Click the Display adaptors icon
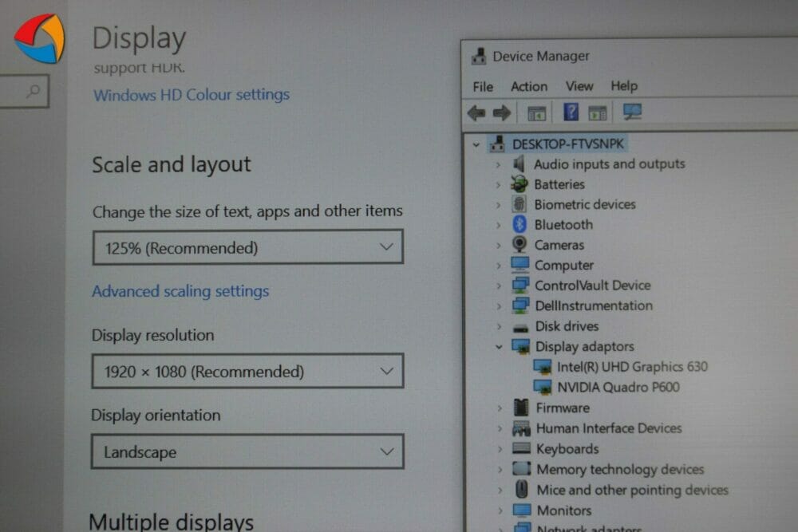 click(x=520, y=346)
